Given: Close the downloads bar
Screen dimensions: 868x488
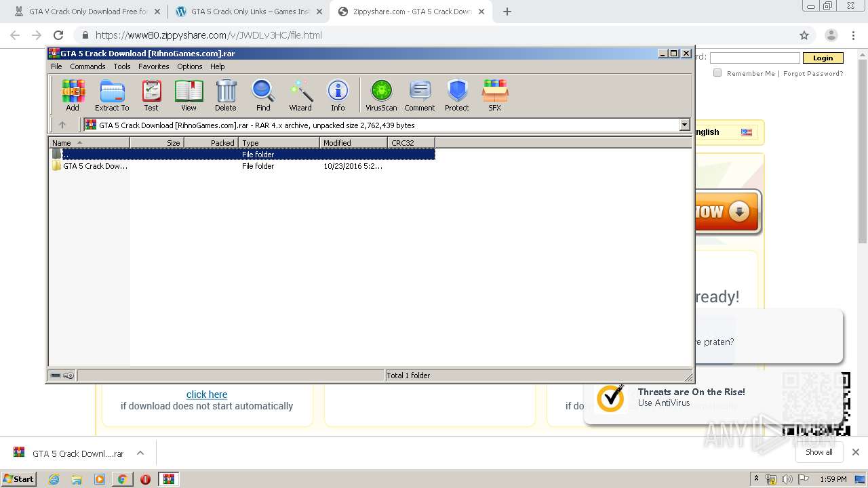Looking at the screenshot, I should 855,452.
